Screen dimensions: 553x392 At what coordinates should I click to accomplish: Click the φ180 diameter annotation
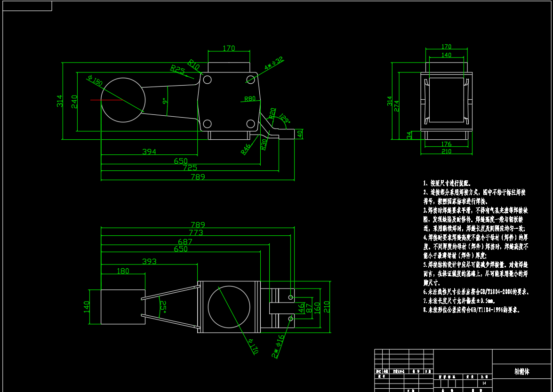(x=95, y=80)
